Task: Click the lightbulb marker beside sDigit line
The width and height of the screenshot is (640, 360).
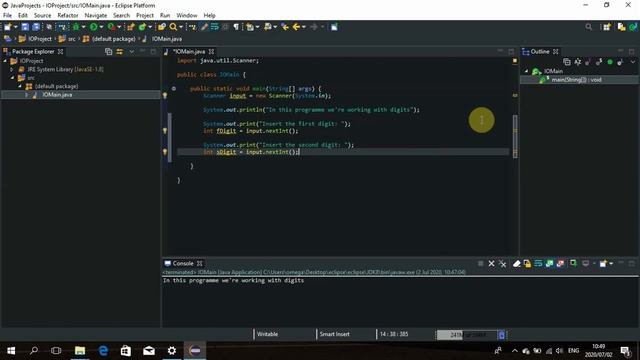Action: click(165, 152)
